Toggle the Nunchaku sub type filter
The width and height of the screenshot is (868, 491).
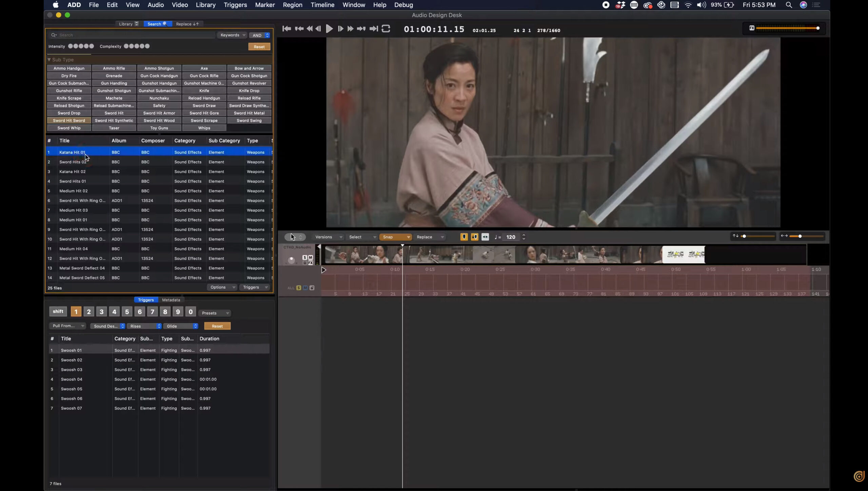[159, 98]
